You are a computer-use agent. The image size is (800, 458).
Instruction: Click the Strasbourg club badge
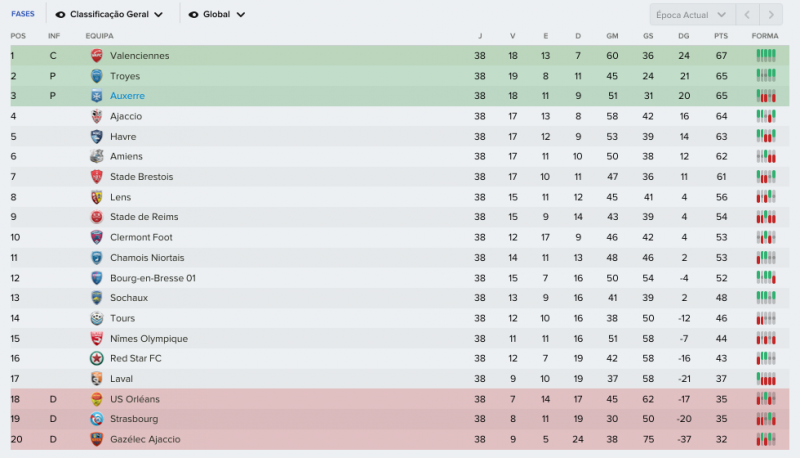tap(97, 419)
